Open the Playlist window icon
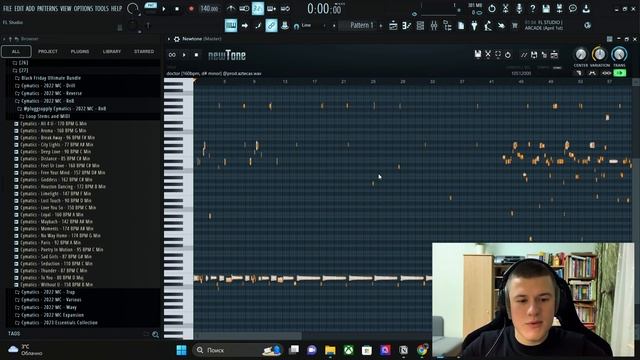This screenshot has width=640, height=360. pyautogui.click(x=393, y=26)
